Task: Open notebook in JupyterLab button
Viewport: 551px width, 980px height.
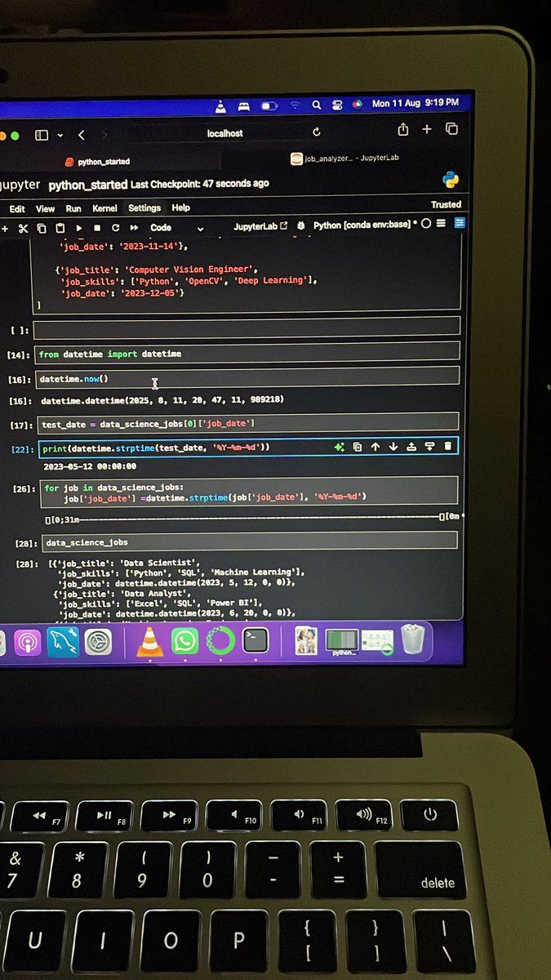Action: click(260, 226)
